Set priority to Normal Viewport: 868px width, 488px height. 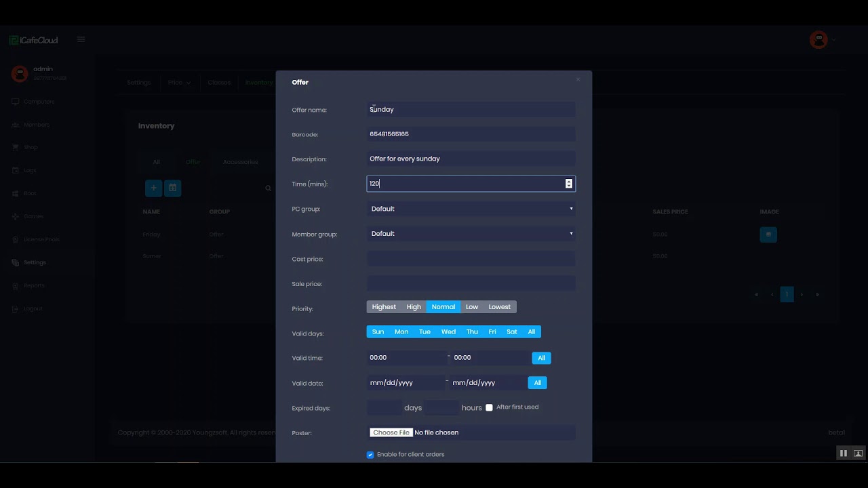[443, 307]
